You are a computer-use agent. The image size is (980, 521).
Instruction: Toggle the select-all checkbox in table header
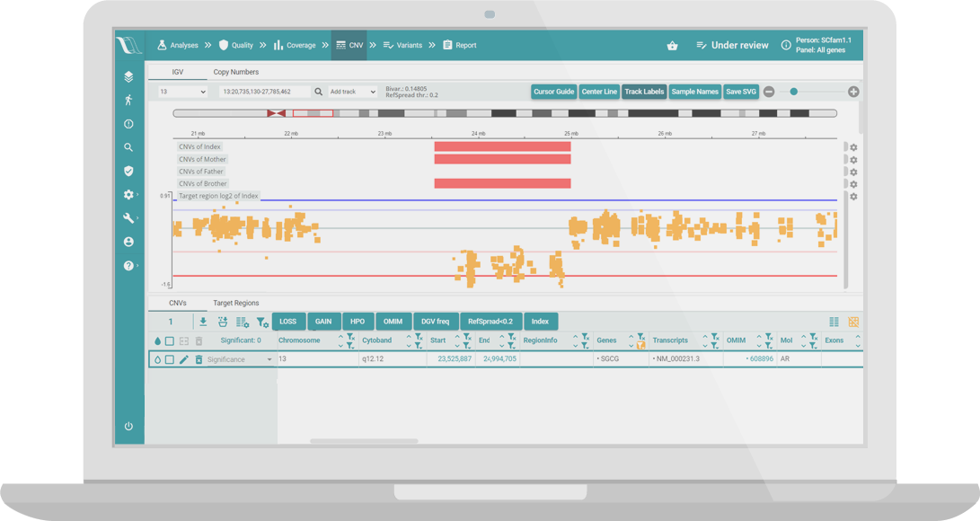169,341
